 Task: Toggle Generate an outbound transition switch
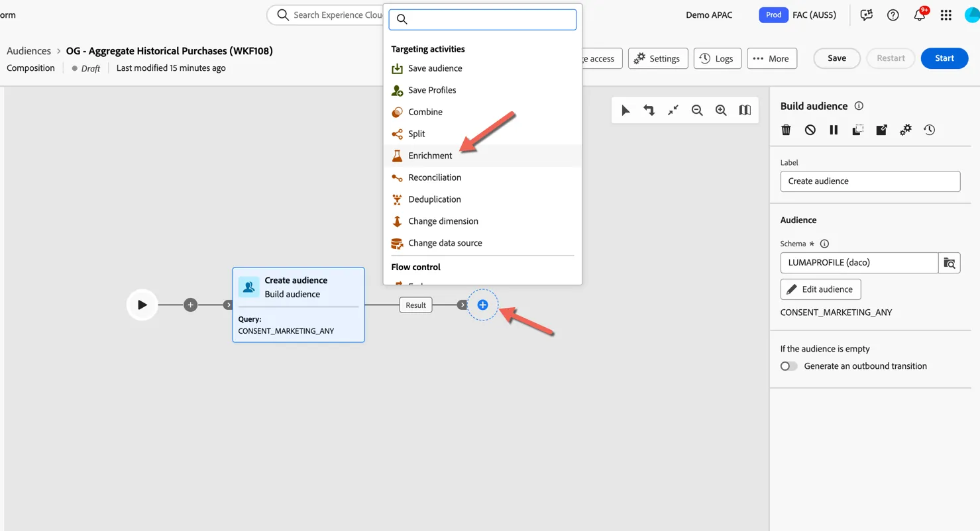[789, 366]
